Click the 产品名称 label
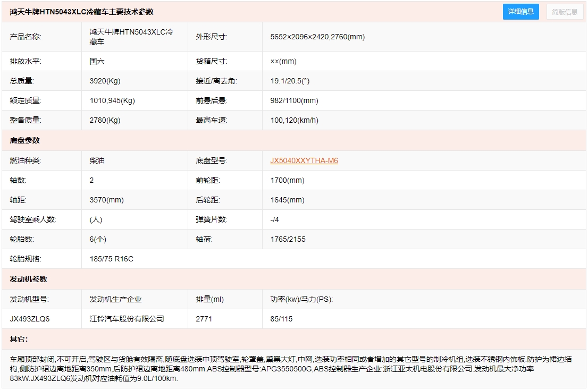The height and width of the screenshot is (390, 588). [26, 37]
